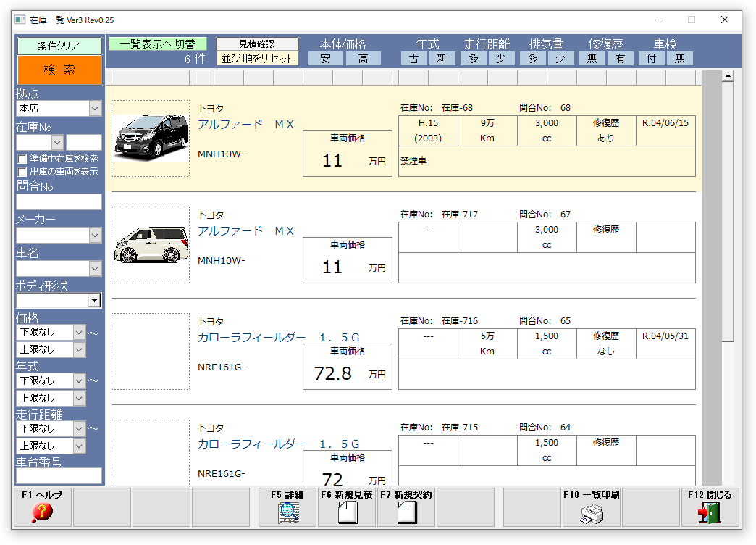Sort 修復歴 by 無

tap(592, 59)
